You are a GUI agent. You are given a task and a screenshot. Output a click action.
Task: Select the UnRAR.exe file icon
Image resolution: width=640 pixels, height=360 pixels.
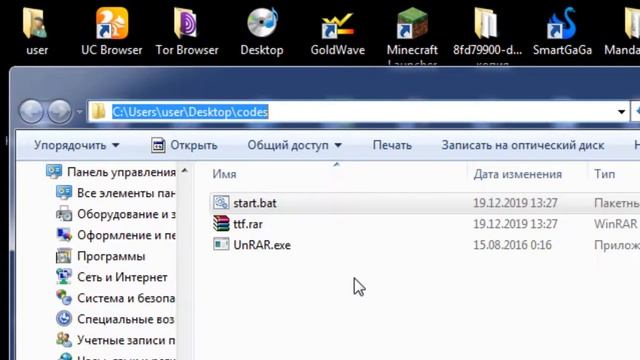(x=221, y=244)
